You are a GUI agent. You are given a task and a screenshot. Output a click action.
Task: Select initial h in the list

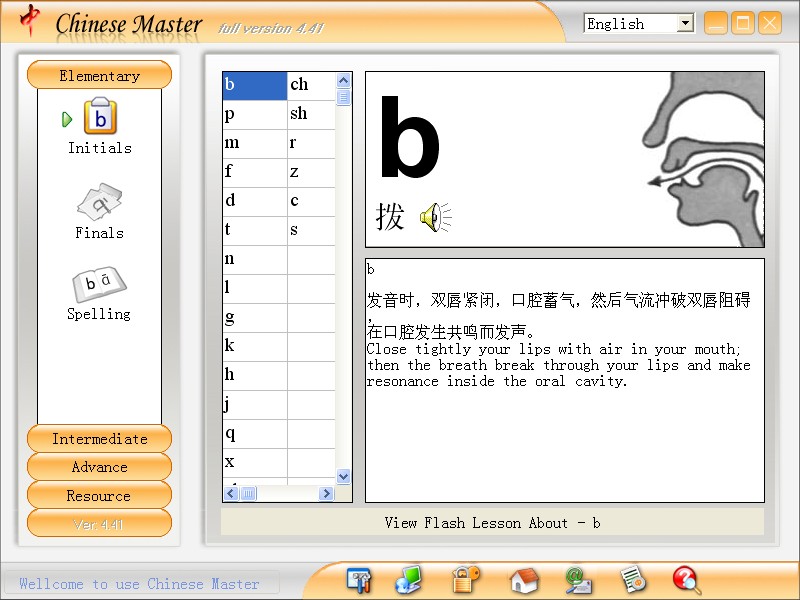click(255, 376)
